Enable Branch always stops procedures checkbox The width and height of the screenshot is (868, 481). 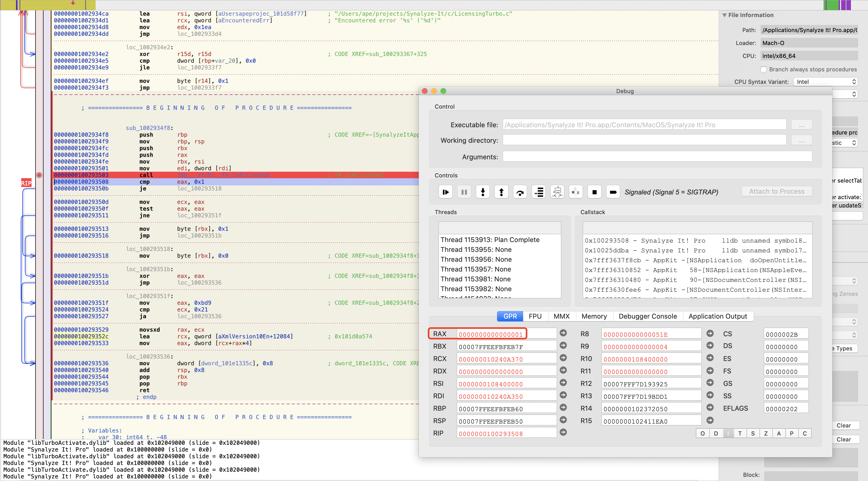[x=764, y=70]
